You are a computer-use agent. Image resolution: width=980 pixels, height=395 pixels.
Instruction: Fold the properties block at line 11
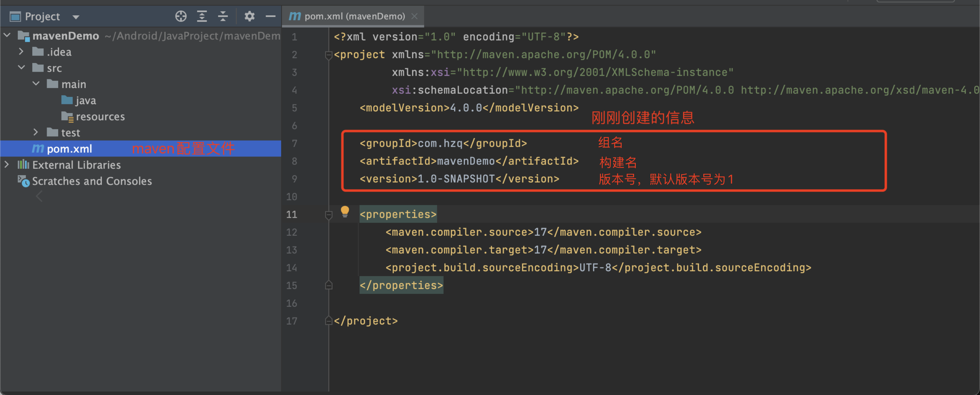(329, 215)
